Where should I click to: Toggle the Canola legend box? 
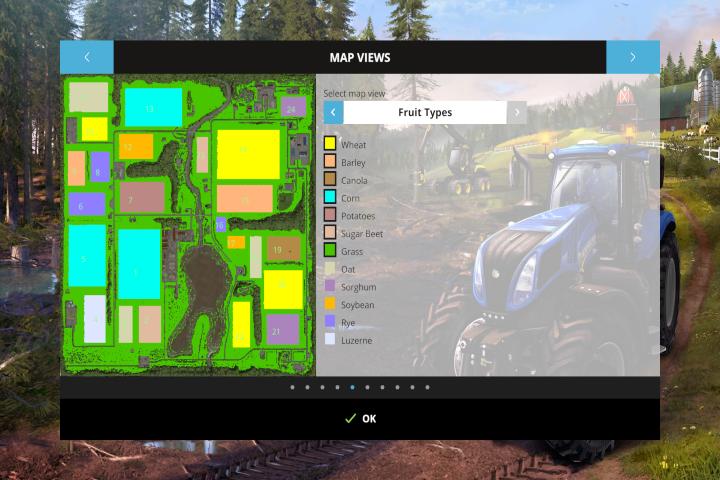(x=330, y=180)
